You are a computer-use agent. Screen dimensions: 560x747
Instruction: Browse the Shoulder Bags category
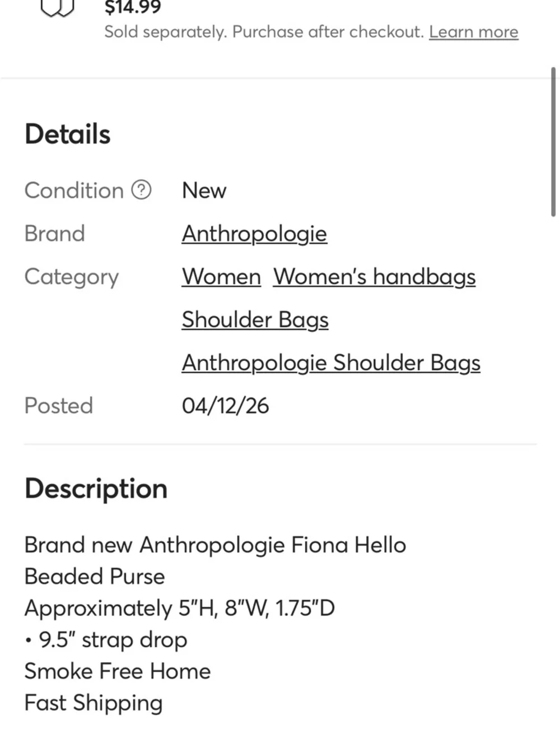[x=255, y=320]
